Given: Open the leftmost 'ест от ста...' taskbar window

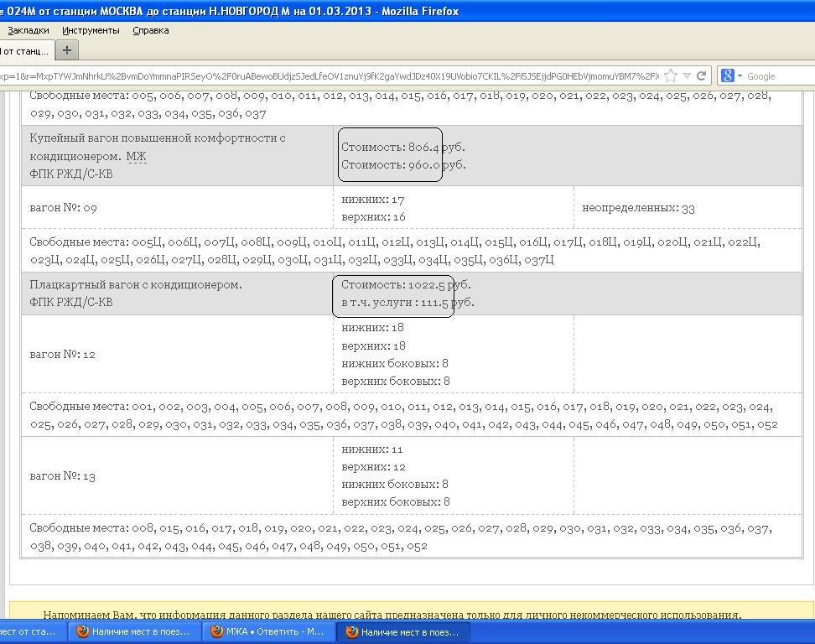Looking at the screenshot, I should point(29,631).
